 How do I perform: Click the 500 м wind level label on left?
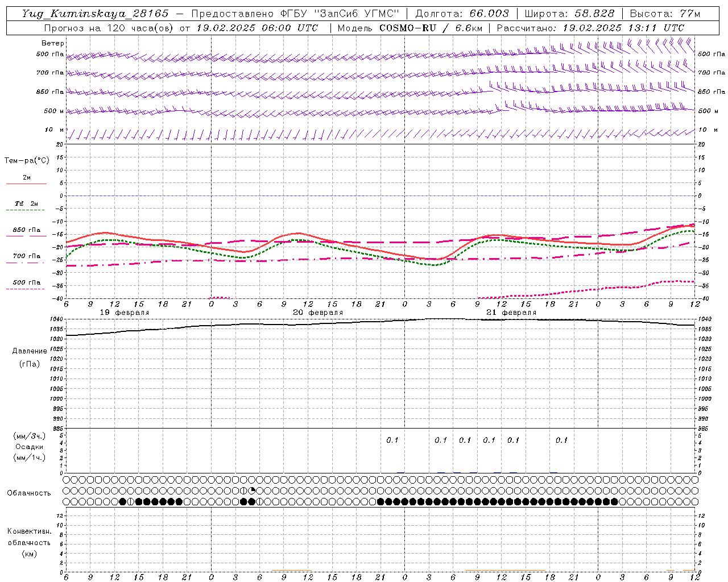click(x=53, y=111)
